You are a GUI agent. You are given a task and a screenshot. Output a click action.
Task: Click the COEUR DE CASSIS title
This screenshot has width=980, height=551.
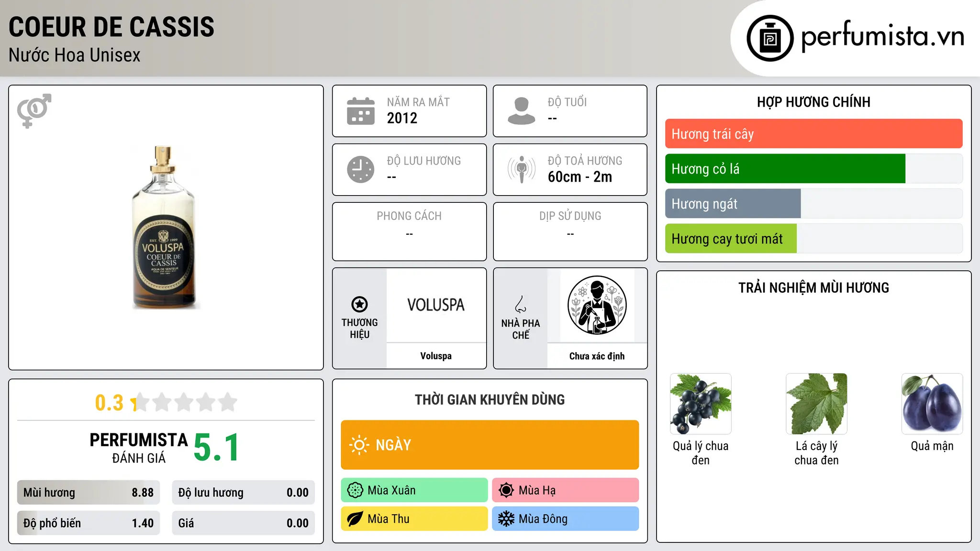[111, 27]
